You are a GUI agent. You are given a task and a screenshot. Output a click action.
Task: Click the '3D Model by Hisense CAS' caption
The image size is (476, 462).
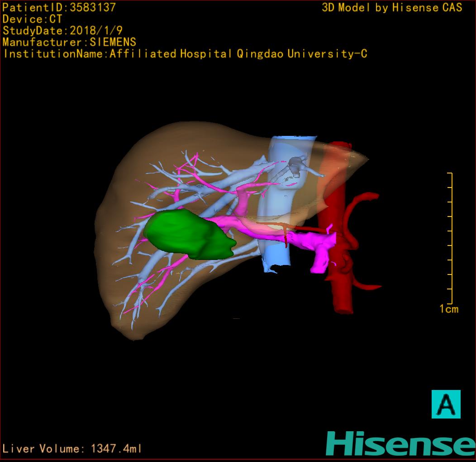(392, 7)
